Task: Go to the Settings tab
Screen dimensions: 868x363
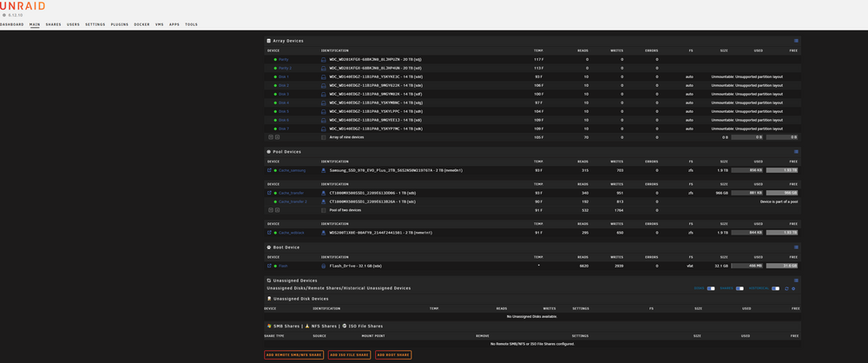Action: click(95, 24)
